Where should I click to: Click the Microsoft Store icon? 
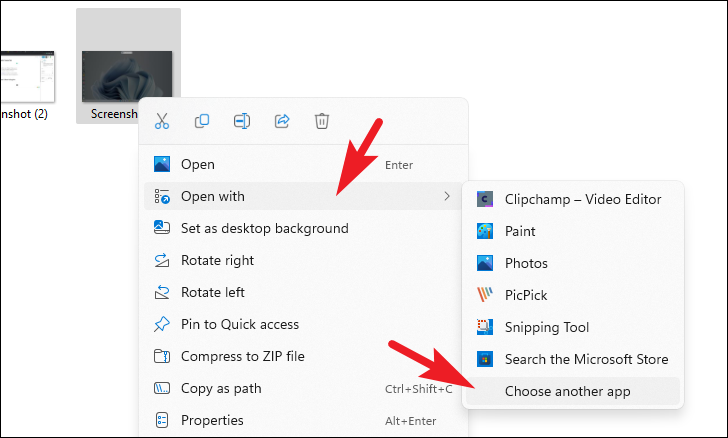pos(485,359)
